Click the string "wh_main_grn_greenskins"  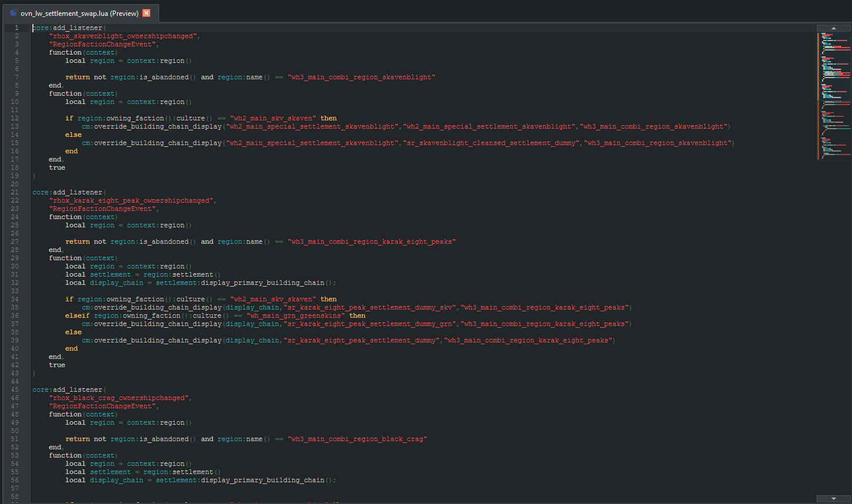pyautogui.click(x=296, y=315)
